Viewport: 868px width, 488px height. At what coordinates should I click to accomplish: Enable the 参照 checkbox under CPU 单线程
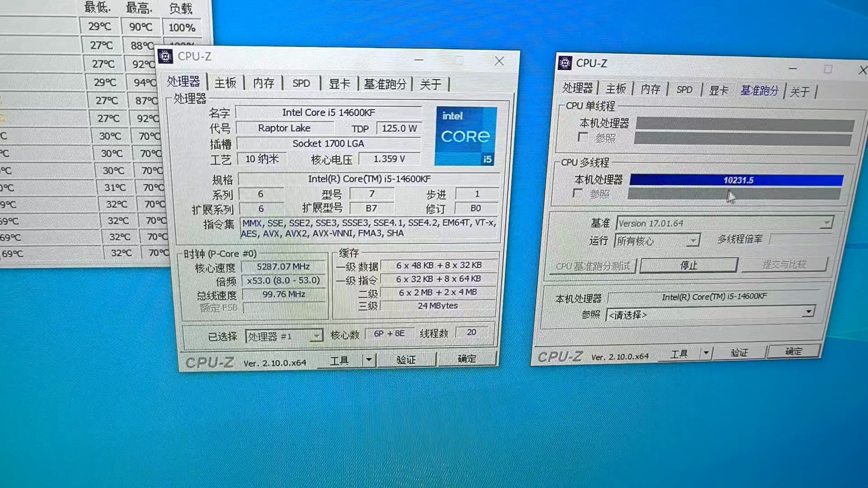[x=583, y=138]
